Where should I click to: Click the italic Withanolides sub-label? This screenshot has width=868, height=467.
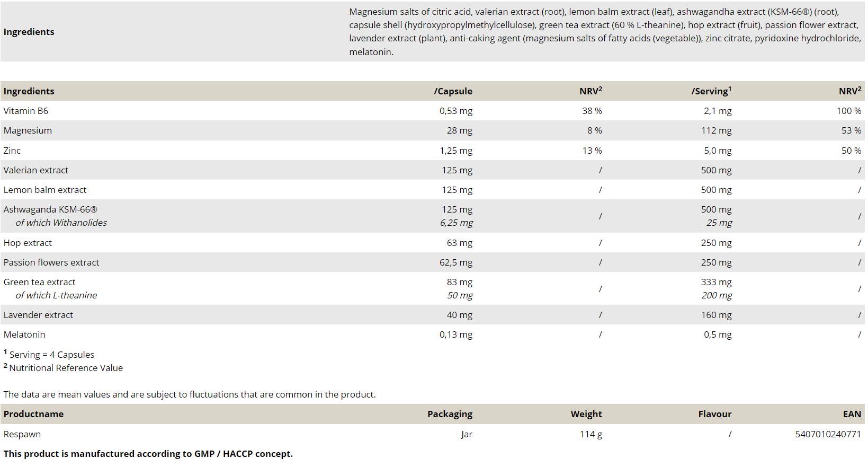(61, 223)
